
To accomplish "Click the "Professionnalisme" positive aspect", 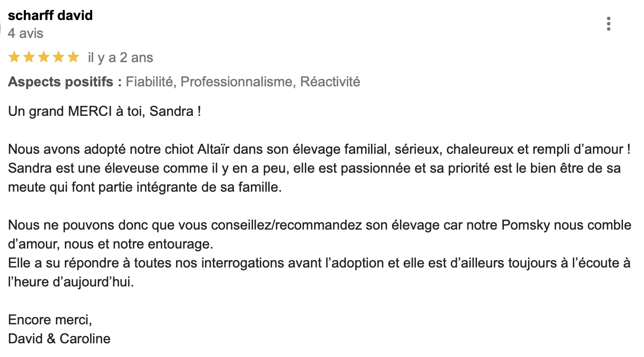I will point(237,82).
